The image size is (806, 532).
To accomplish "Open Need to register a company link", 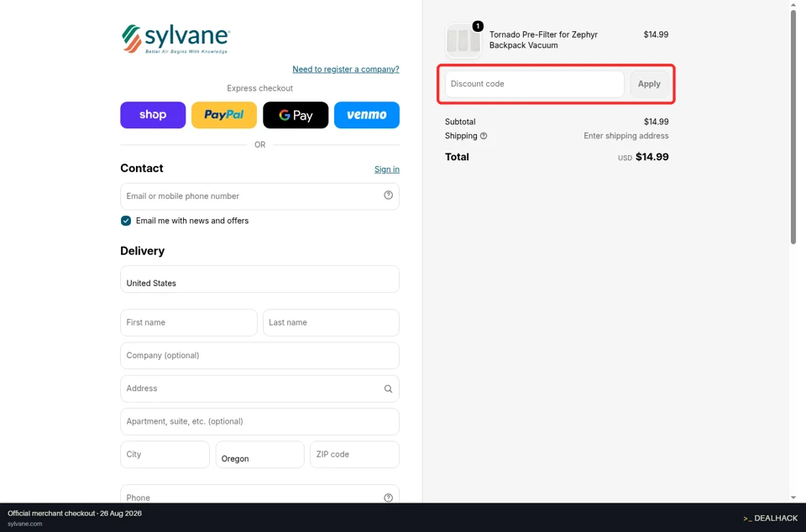I will coord(346,70).
